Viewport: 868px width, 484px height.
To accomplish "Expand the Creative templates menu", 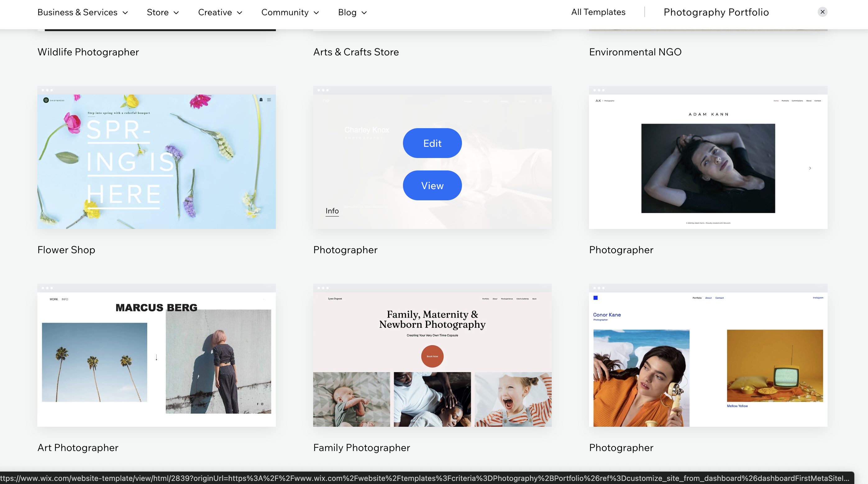I will 220,12.
